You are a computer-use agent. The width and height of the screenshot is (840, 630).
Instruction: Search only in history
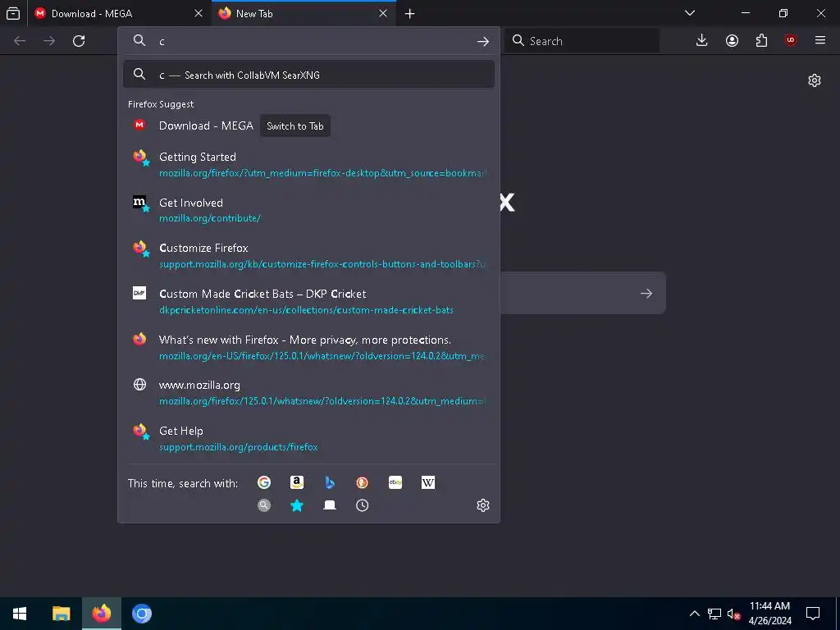362,505
